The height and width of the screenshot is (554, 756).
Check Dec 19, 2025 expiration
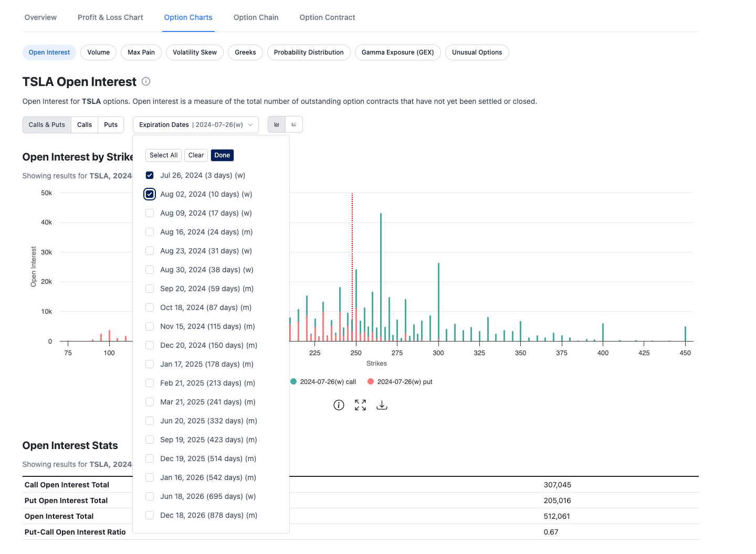click(x=150, y=459)
